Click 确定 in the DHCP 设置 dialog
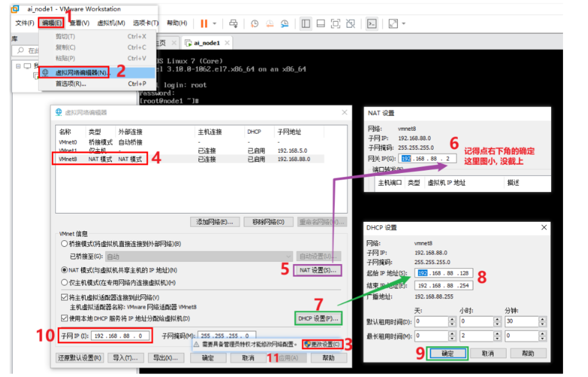588x377 pixels. click(447, 353)
